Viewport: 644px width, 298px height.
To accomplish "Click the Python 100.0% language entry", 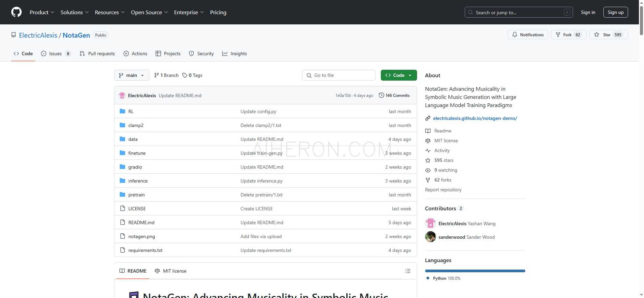I will click(x=443, y=278).
